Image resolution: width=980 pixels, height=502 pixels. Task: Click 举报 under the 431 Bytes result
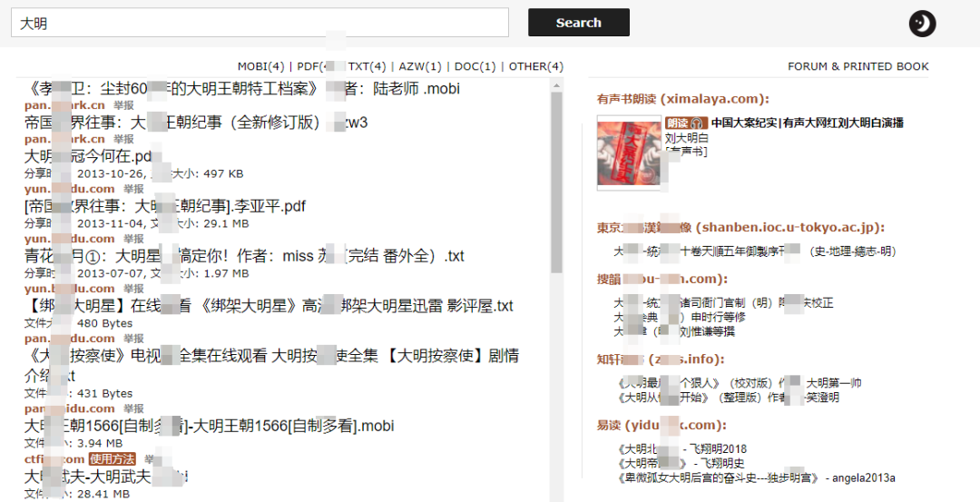(133, 408)
